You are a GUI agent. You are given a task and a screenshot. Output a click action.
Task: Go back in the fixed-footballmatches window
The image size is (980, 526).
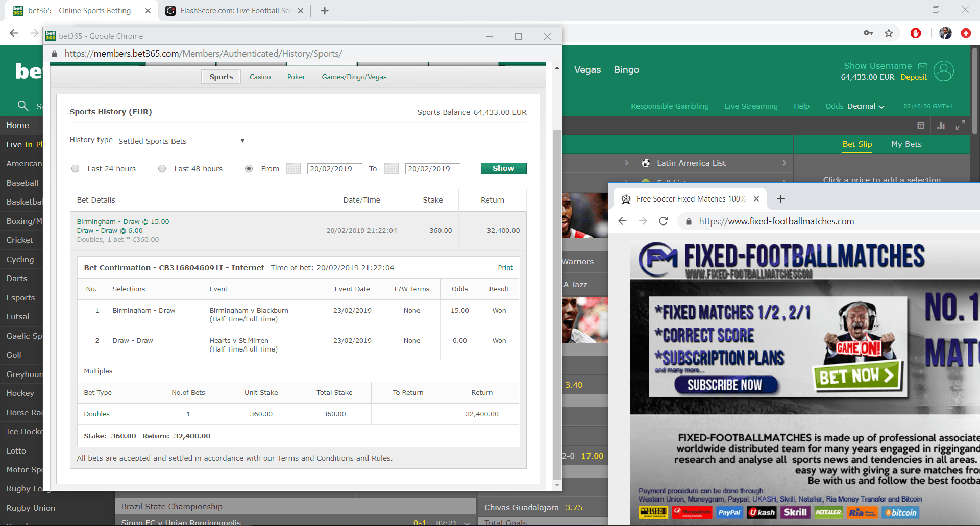[622, 221]
